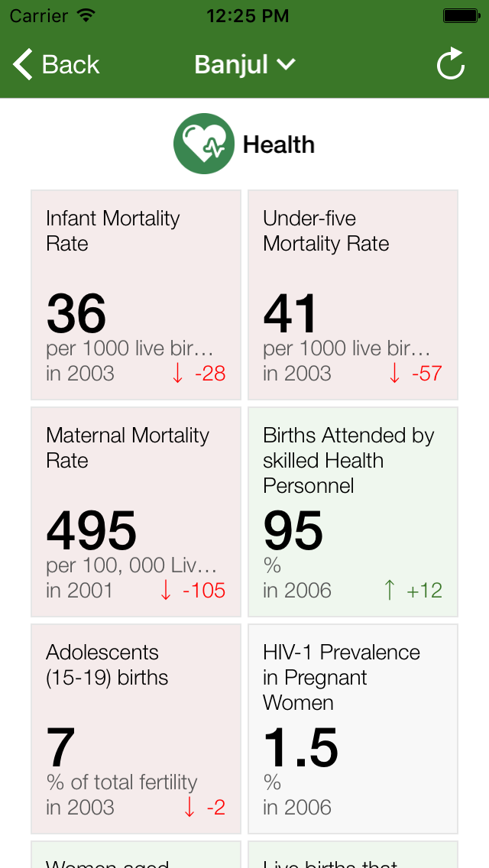Viewport: 489px width, 868px height.
Task: Select HIV-1 Prevalence in Pregnant Women card
Action: (353, 729)
